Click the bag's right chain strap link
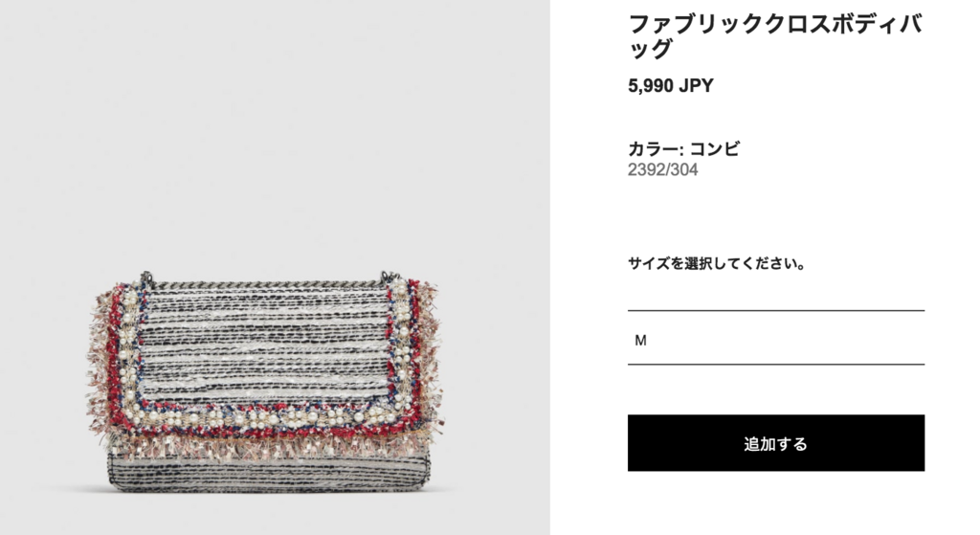980x535 pixels. [390, 277]
